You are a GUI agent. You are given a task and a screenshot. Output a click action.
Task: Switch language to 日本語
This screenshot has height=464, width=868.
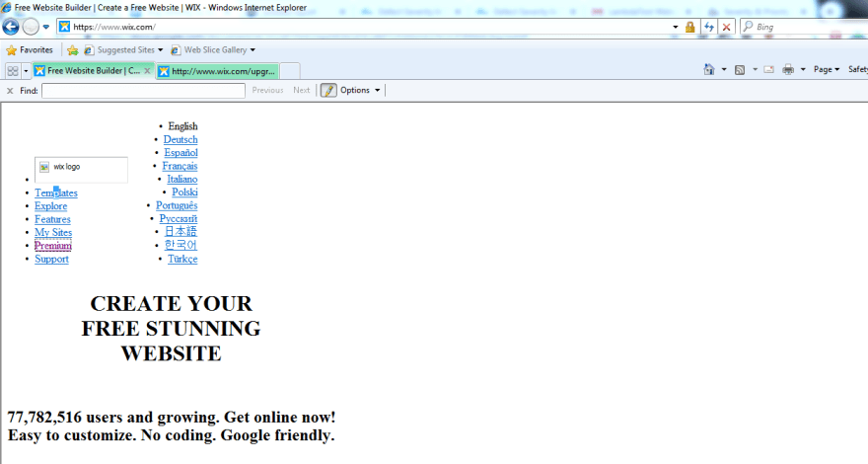tap(181, 232)
